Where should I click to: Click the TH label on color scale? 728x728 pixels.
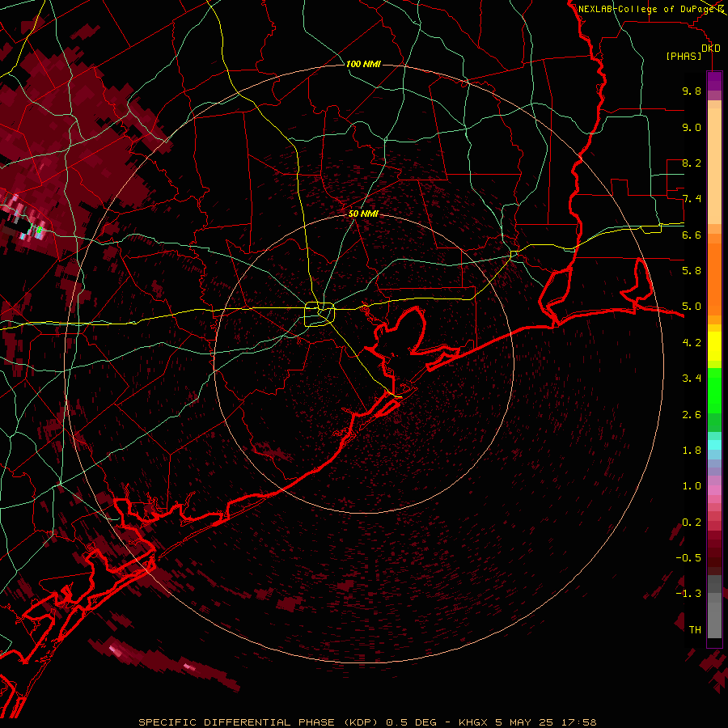point(695,630)
